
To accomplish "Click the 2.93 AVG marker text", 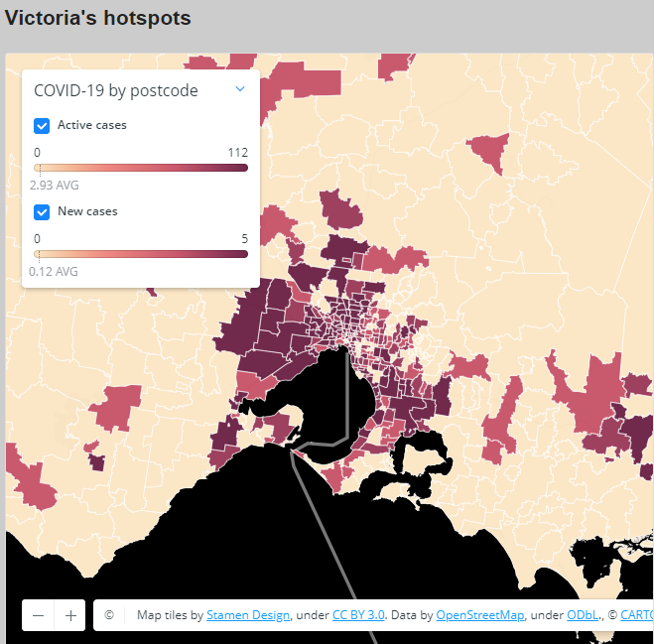I will (55, 186).
